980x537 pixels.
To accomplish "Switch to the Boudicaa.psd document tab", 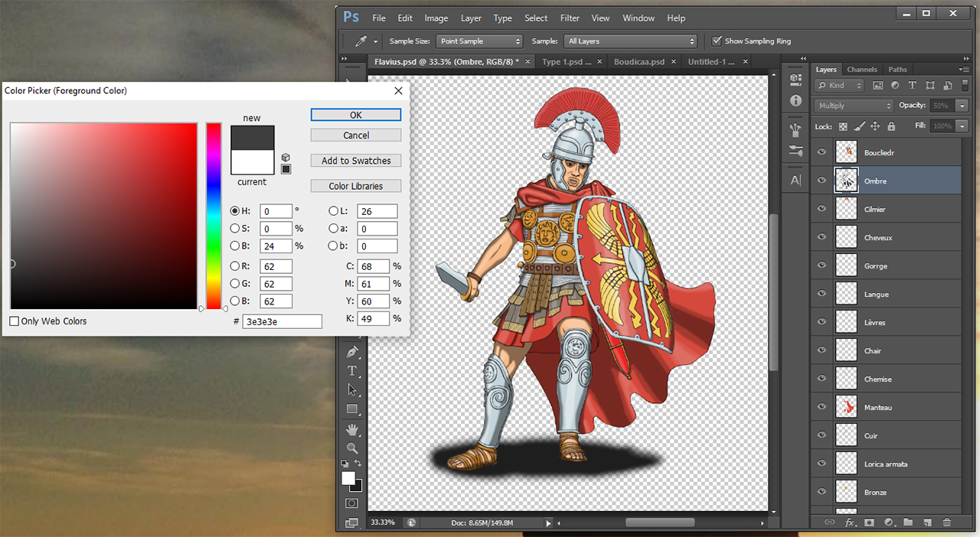I will tap(639, 62).
